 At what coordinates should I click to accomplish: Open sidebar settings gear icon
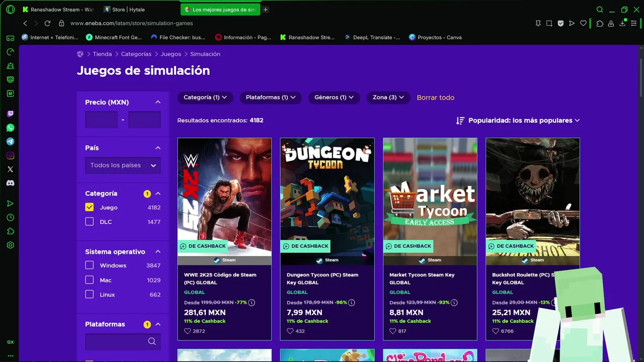[x=10, y=245]
